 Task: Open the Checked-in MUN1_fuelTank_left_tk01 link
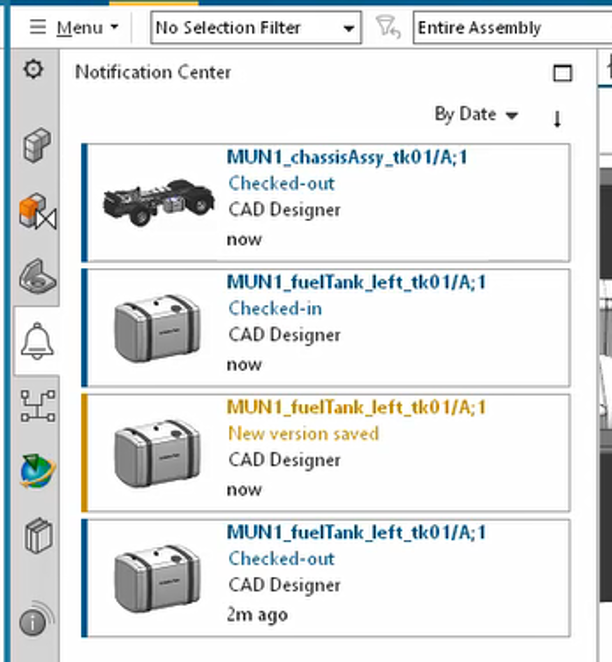pyautogui.click(x=356, y=283)
